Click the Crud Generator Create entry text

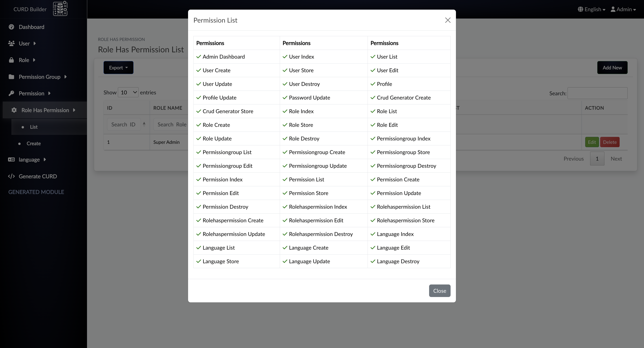click(404, 98)
